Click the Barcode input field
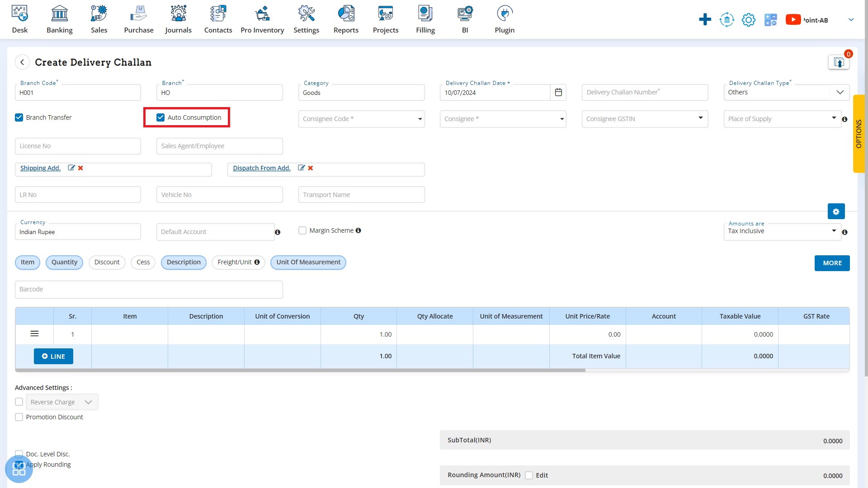This screenshot has width=868, height=488. click(148, 289)
